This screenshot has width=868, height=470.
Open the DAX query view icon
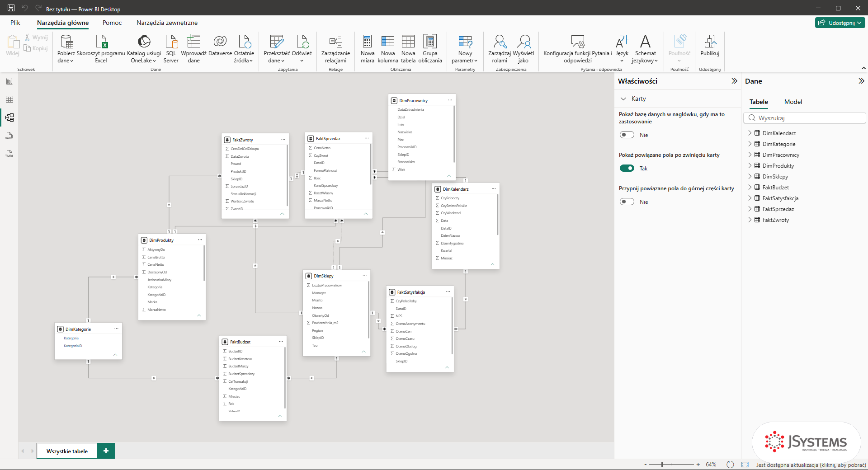pyautogui.click(x=9, y=136)
